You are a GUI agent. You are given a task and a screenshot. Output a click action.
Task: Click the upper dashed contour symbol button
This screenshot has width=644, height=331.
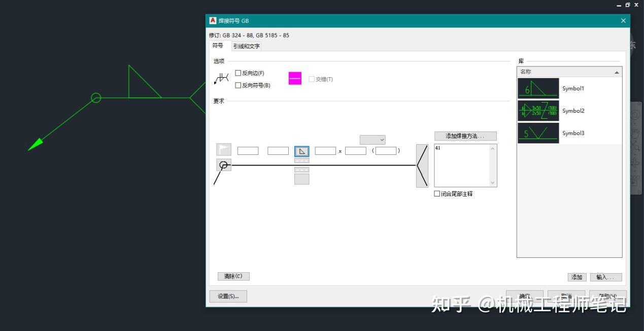click(x=301, y=160)
